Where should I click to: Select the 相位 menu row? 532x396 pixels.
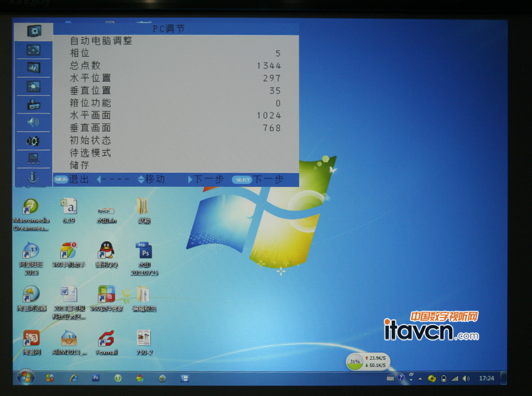pyautogui.click(x=176, y=53)
